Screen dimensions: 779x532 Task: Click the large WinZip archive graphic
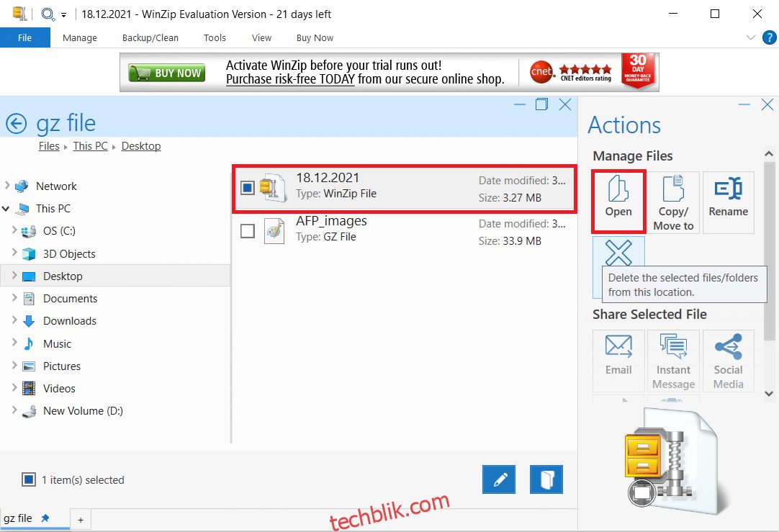tap(673, 462)
